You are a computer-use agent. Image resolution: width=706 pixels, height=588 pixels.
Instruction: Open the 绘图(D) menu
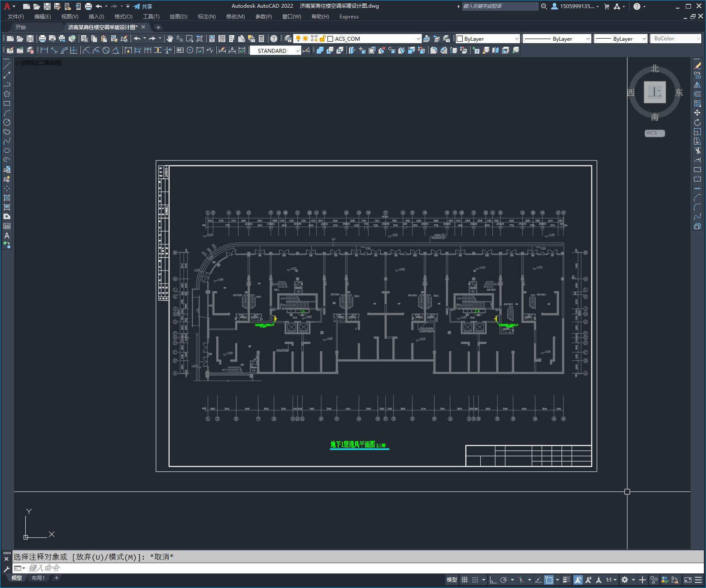click(x=179, y=16)
